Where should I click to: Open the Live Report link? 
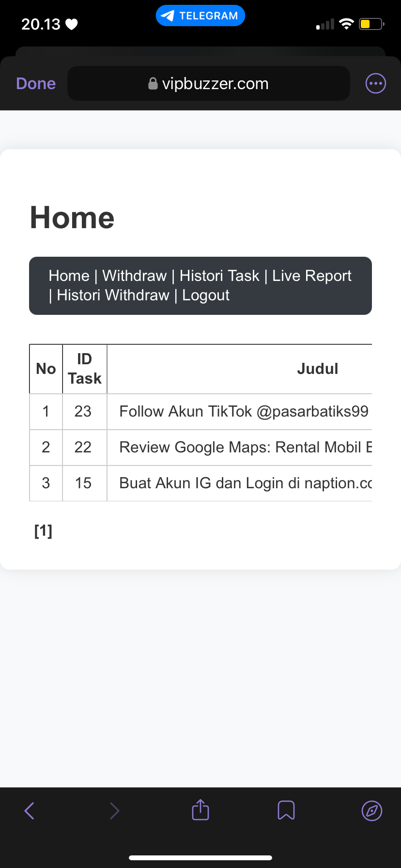[312, 276]
